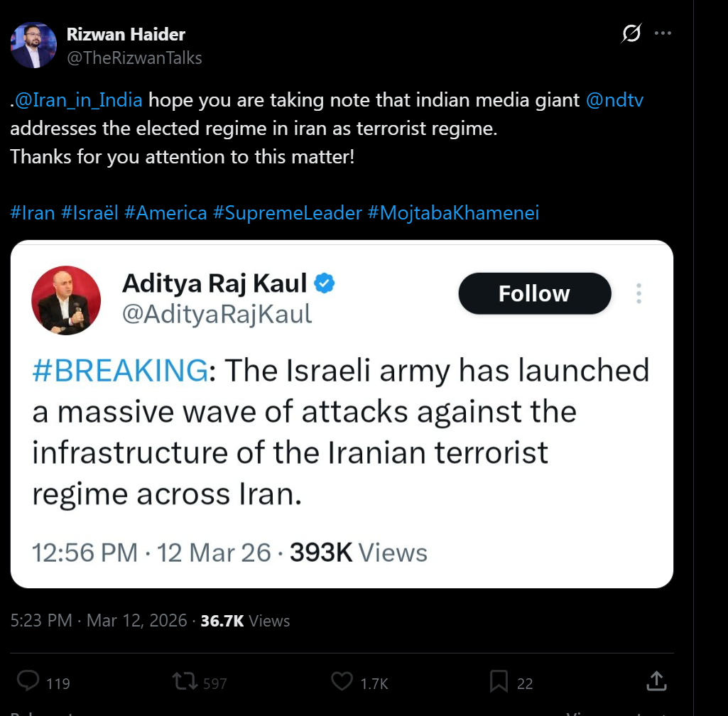The image size is (728, 716).
Task: Click the #Iran hashtag
Action: (33, 212)
